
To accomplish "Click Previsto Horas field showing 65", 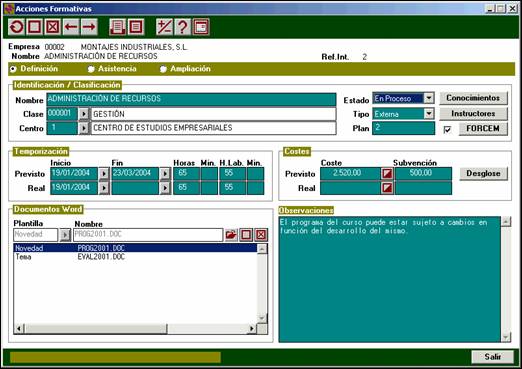I will (x=186, y=173).
